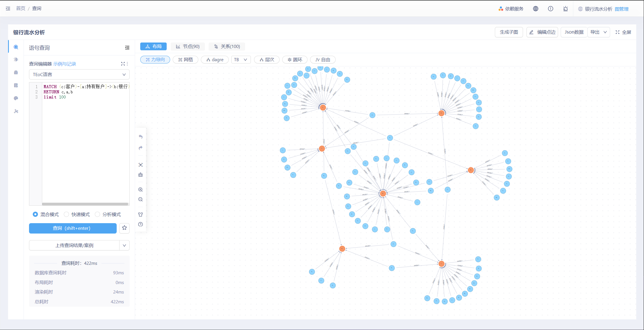Expand the TB direction dropdown
The height and width of the screenshot is (330, 644).
(x=241, y=59)
